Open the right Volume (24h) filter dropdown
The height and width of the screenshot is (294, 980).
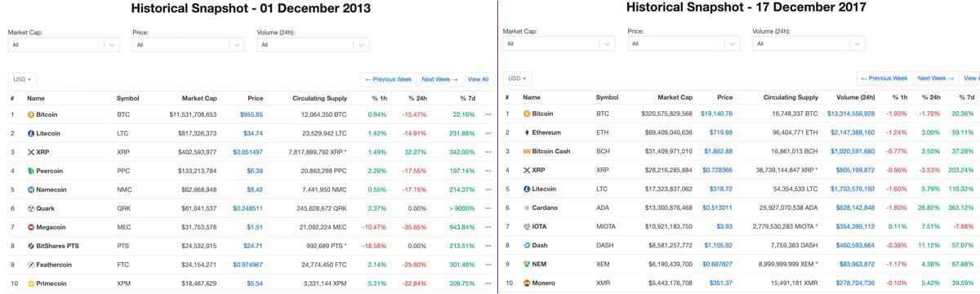(808, 43)
